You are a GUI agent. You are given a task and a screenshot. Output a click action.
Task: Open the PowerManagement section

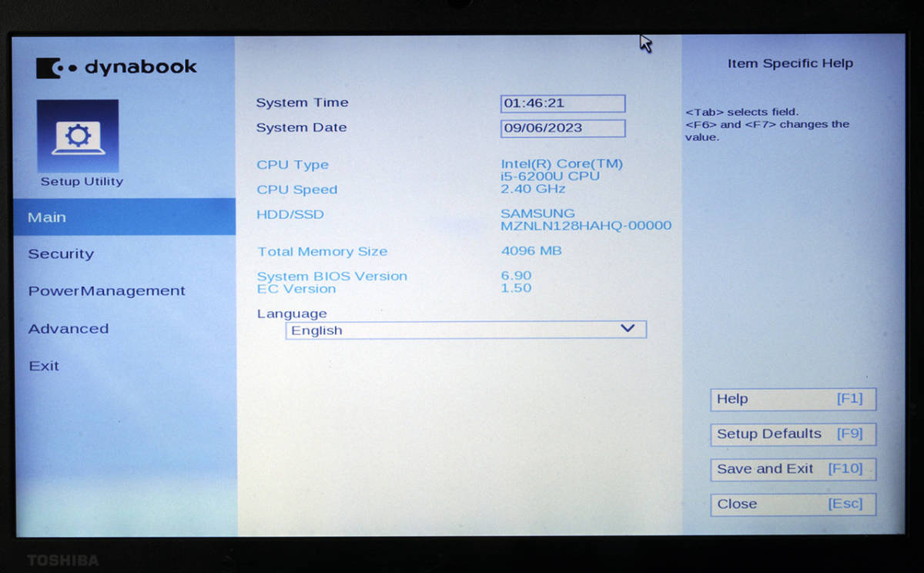(107, 290)
